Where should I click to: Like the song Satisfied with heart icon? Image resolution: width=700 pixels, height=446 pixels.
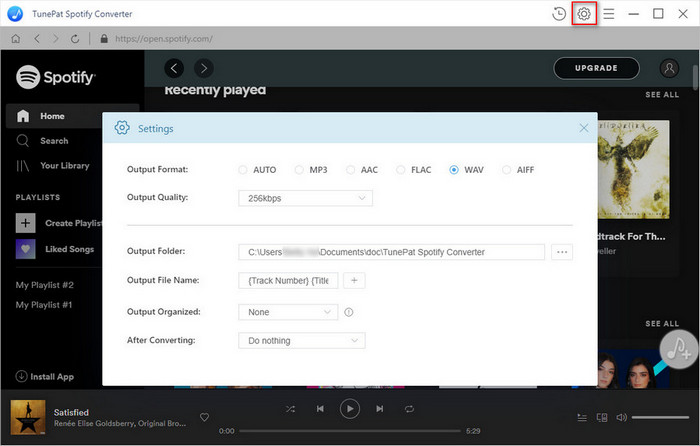click(x=204, y=417)
